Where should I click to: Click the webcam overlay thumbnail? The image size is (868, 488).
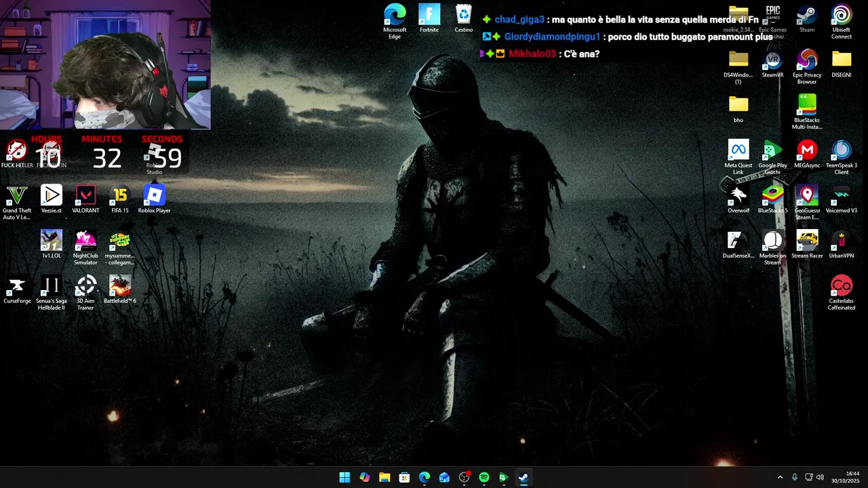[x=105, y=64]
